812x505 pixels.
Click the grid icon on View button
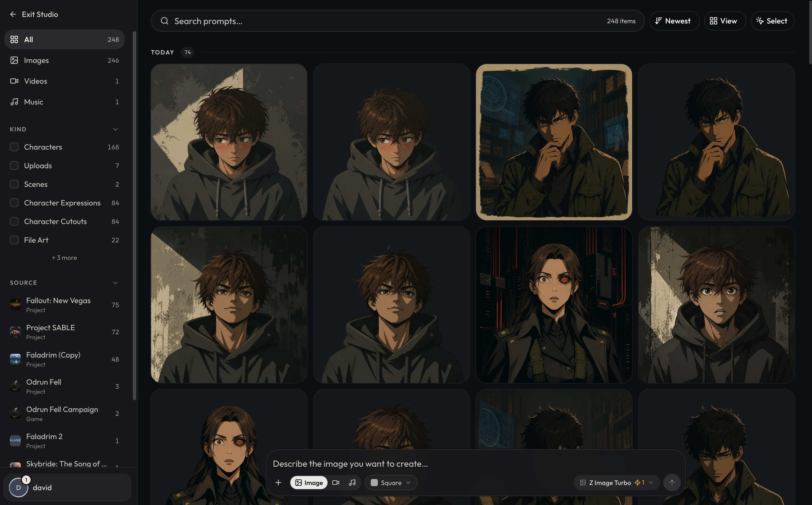[x=714, y=21]
